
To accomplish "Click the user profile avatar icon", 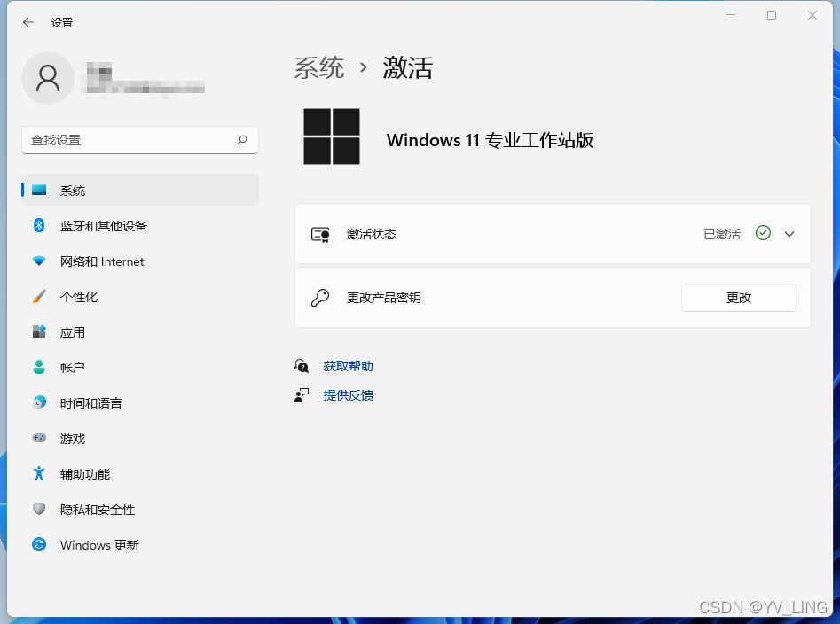I will click(48, 78).
